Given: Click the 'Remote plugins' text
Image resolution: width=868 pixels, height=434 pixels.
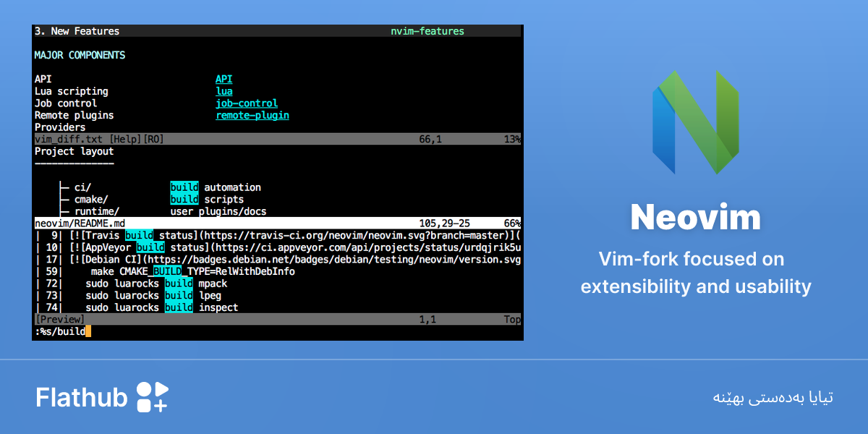Looking at the screenshot, I should point(74,115).
